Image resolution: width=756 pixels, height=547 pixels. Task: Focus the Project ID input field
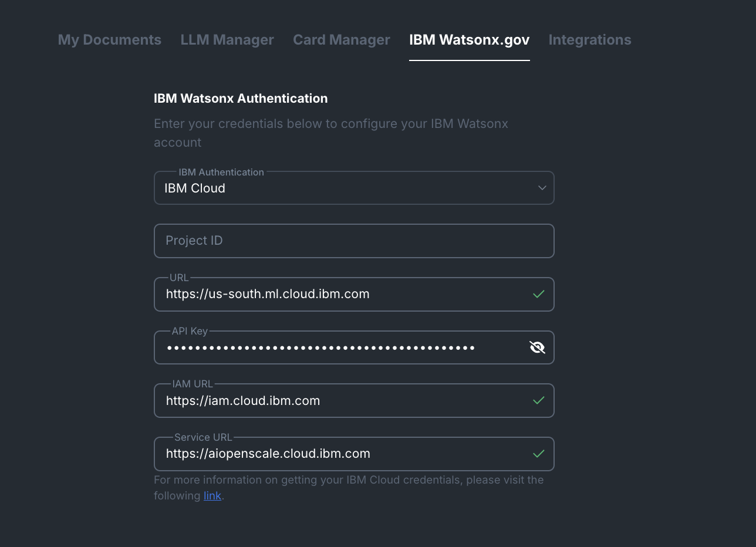click(354, 241)
